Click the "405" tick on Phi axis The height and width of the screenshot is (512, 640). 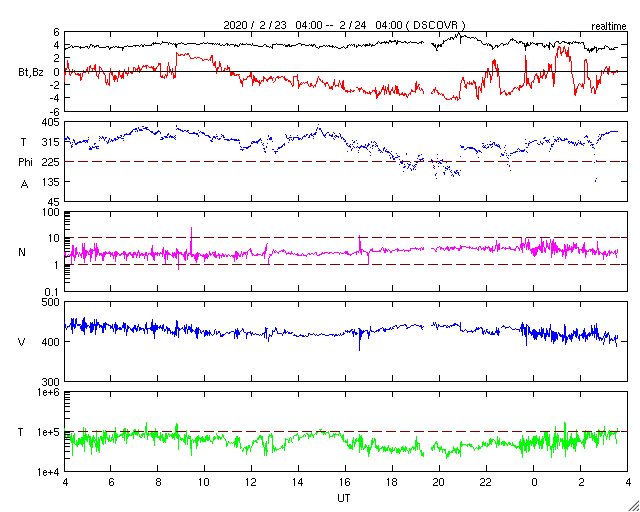[51, 122]
